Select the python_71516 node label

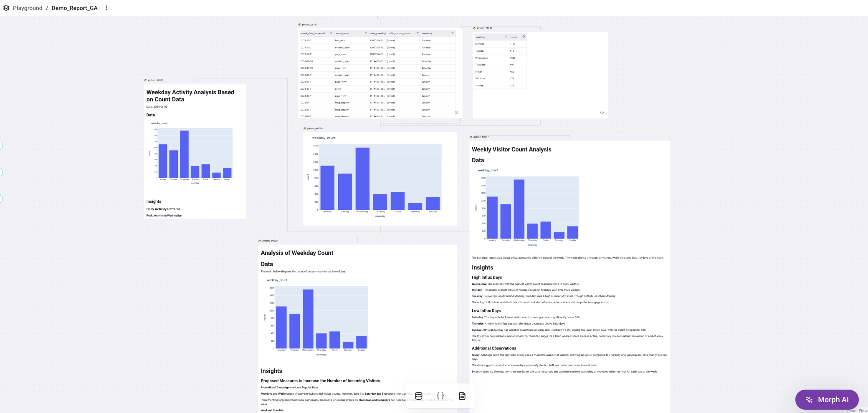point(484,28)
